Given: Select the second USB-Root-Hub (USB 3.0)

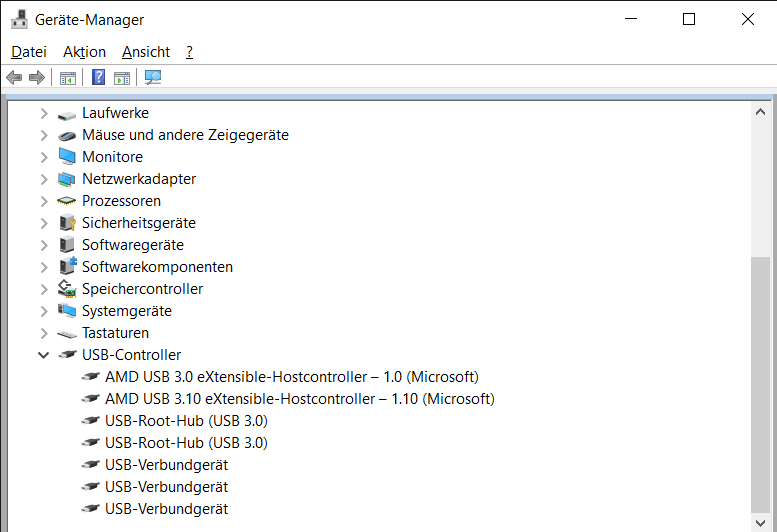Looking at the screenshot, I should 186,443.
